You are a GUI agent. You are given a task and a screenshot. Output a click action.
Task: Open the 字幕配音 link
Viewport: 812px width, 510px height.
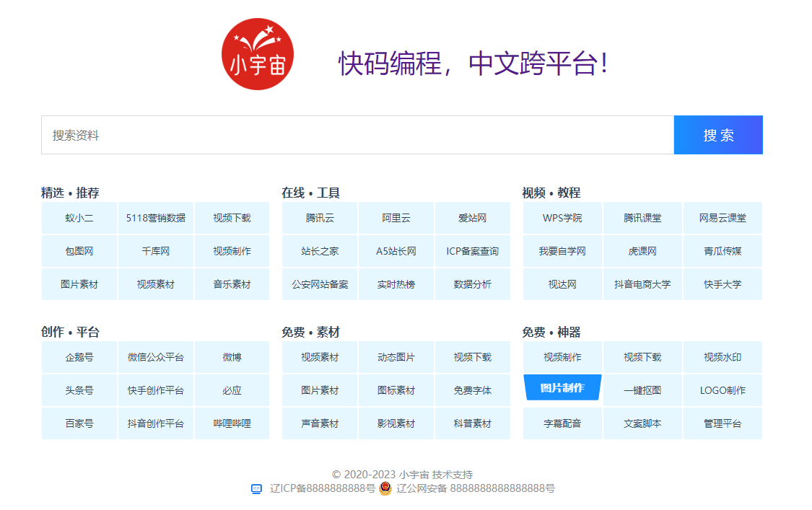[x=562, y=423]
